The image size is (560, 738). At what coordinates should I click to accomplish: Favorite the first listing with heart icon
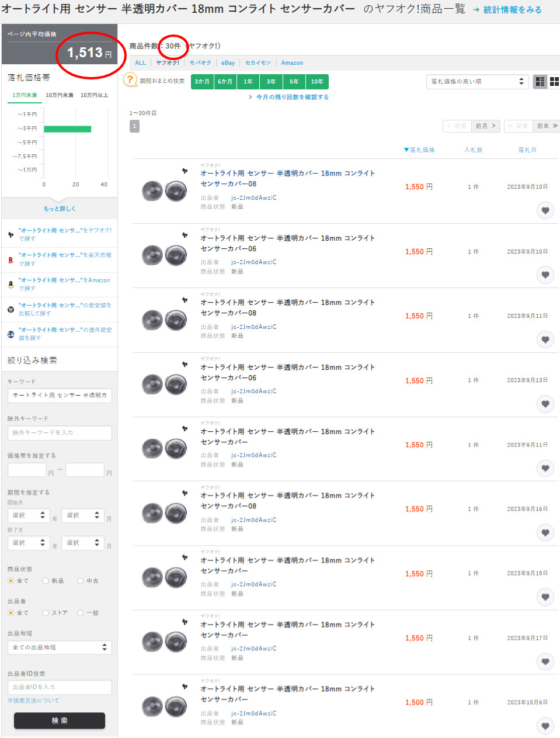(x=545, y=210)
